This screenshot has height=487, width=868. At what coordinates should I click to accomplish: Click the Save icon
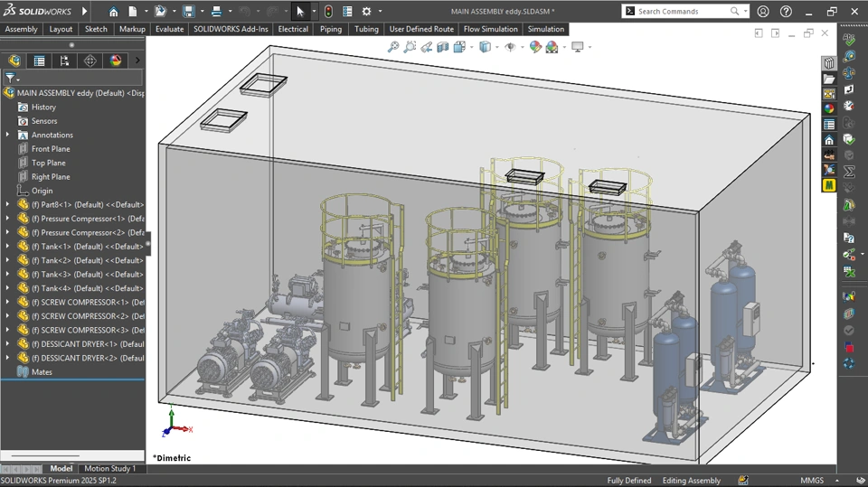click(188, 12)
